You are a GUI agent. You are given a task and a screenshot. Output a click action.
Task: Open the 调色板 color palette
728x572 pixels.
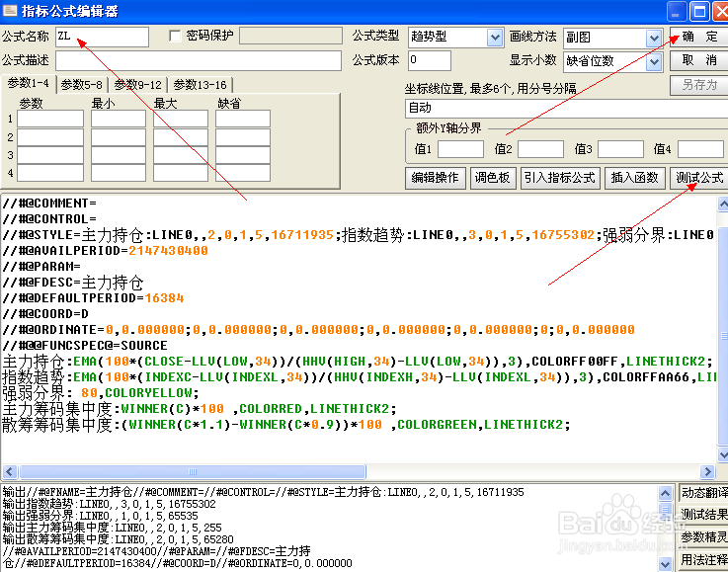[493, 178]
